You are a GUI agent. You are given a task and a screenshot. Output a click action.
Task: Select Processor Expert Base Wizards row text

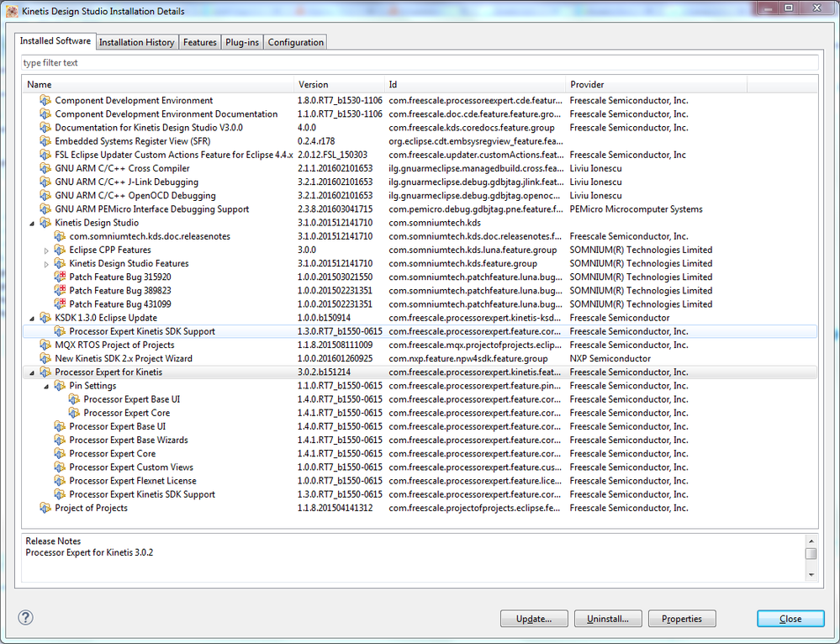click(129, 440)
